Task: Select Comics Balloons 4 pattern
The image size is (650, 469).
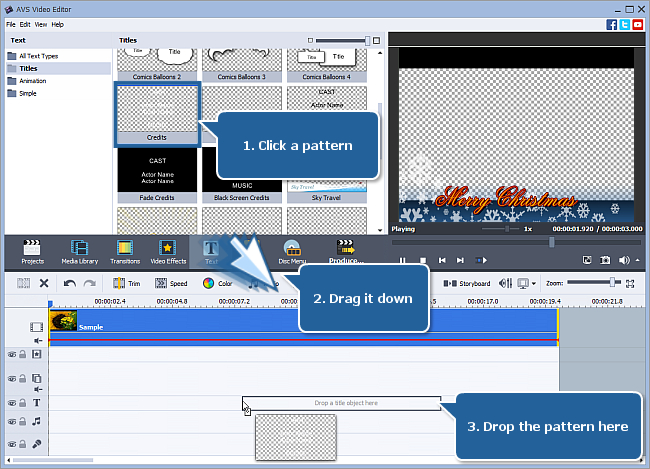Action: tap(327, 65)
